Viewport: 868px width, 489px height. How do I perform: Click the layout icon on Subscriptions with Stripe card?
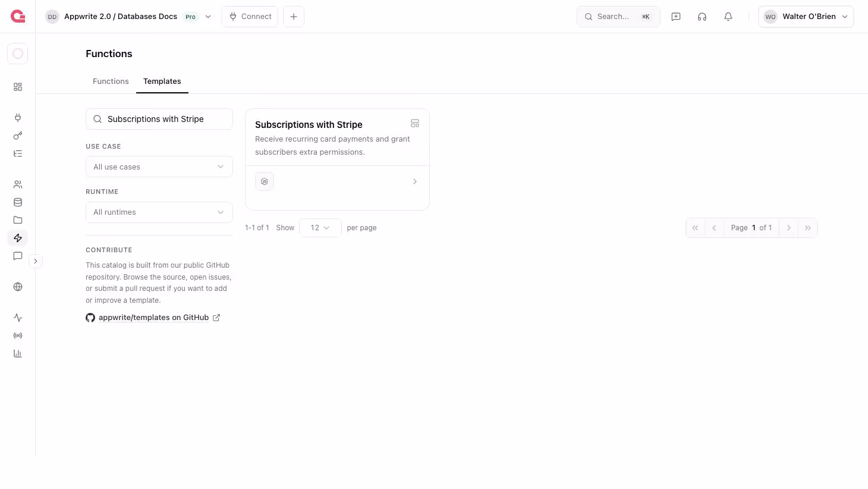pyautogui.click(x=415, y=123)
